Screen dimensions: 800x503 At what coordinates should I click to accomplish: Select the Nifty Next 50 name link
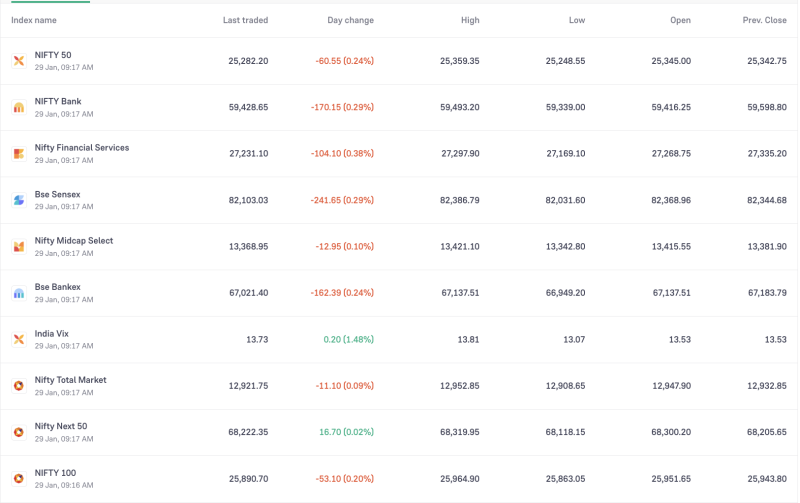coord(61,426)
